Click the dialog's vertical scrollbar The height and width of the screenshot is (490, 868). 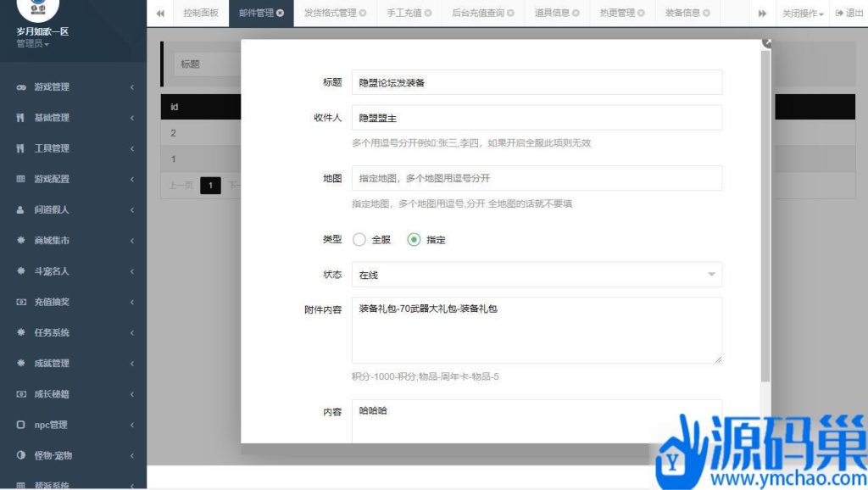766,212
